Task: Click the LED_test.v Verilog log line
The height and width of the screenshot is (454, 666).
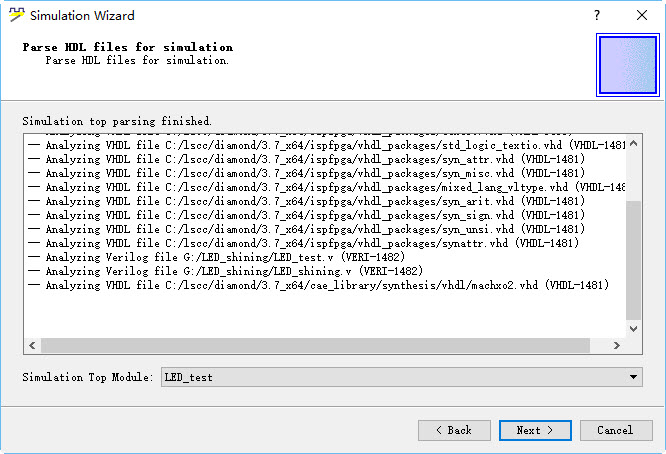Action: click(217, 257)
